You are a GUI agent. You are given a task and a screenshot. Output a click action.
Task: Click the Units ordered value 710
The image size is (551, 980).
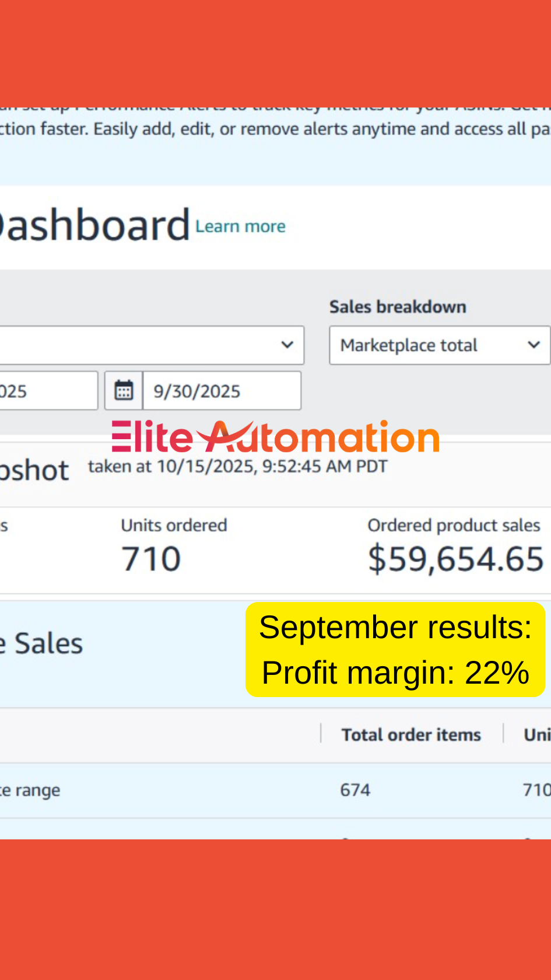tap(151, 559)
